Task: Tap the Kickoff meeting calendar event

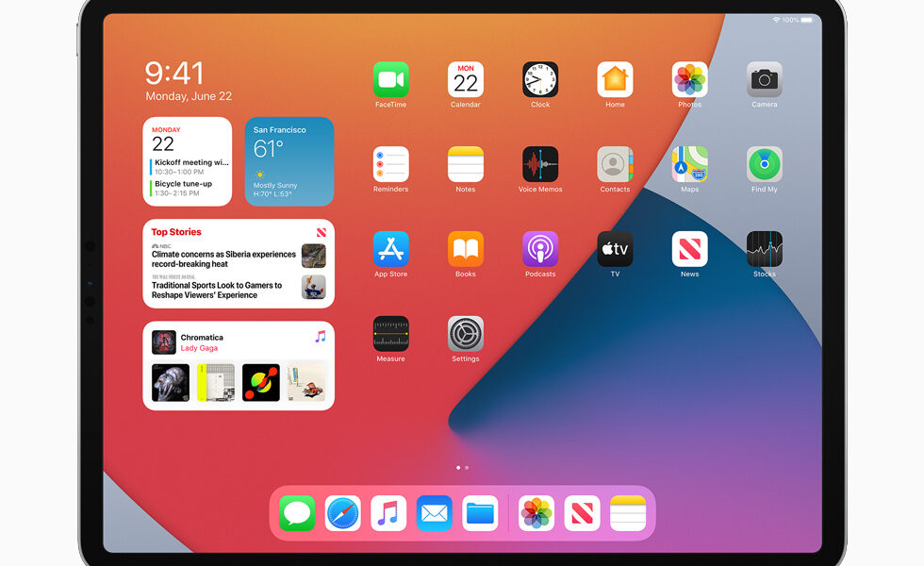Action: [190, 167]
